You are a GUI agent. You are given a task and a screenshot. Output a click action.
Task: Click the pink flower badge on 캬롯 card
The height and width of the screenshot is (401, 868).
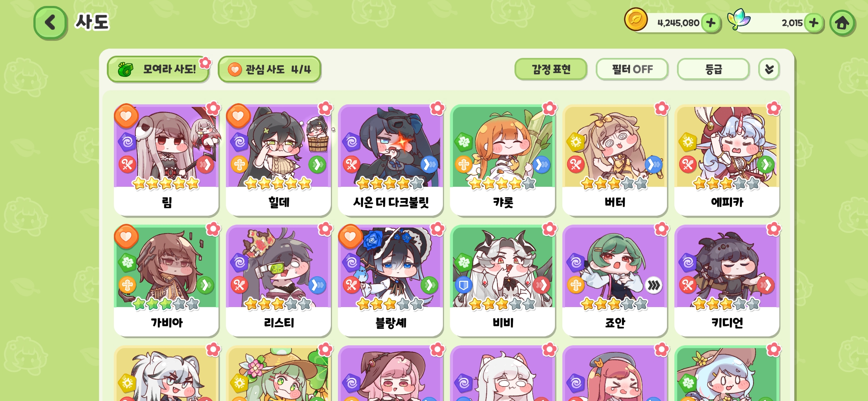tap(549, 108)
